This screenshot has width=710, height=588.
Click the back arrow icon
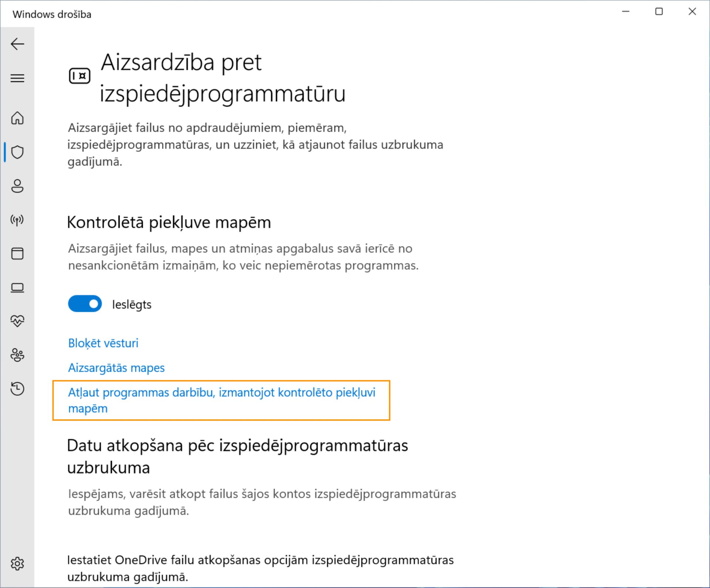coord(17,44)
